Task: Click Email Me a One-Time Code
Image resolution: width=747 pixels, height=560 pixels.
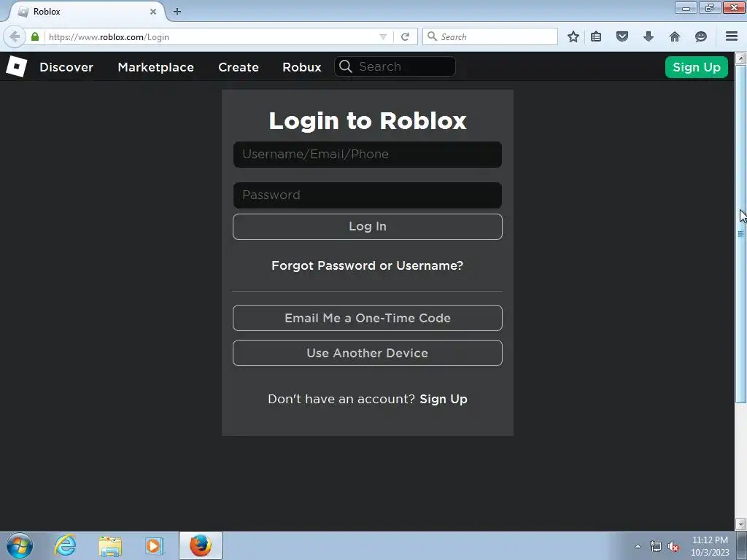Action: click(x=368, y=318)
